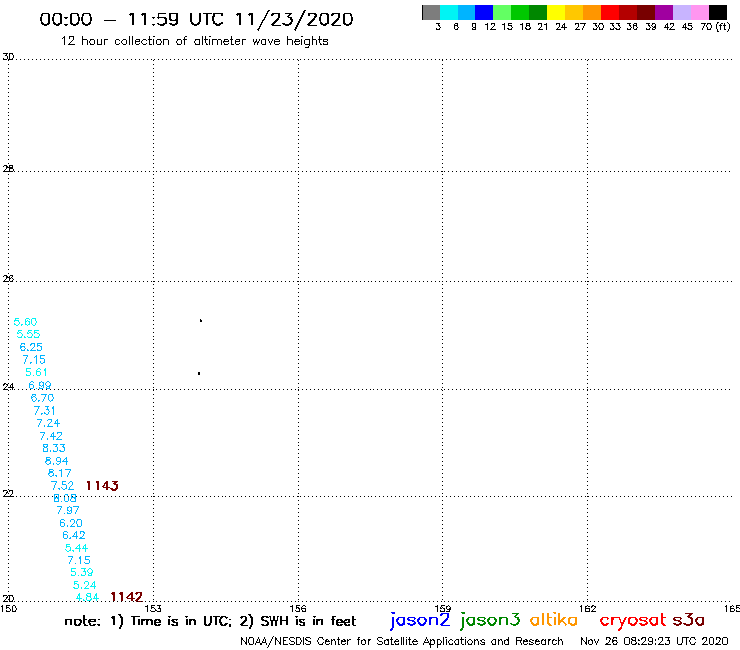Click the NOAA/NESDIS Center credit line
Image resolution: width=740 pixels, height=650 pixels.
tap(402, 641)
